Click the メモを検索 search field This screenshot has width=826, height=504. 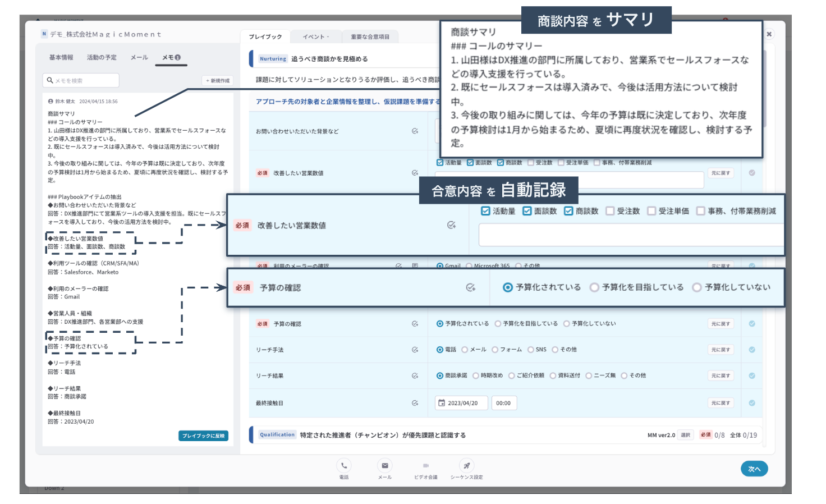(x=81, y=80)
